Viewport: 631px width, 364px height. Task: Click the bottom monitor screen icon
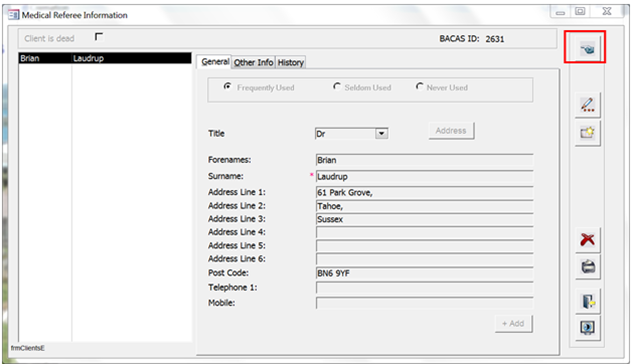pos(588,328)
